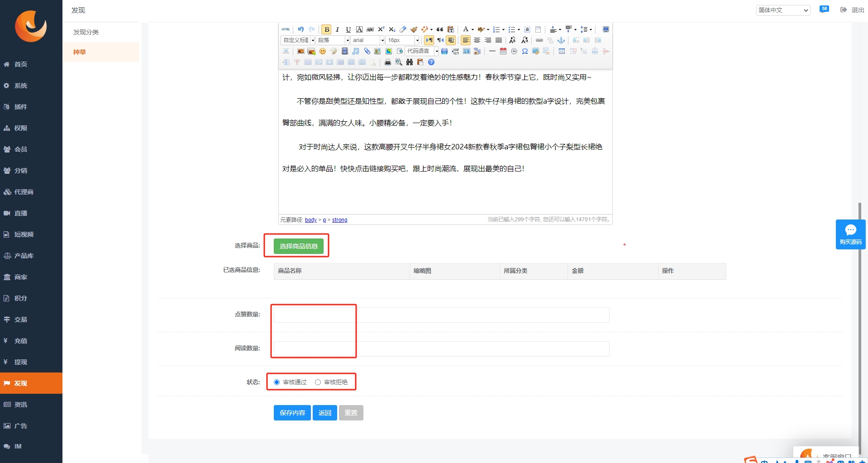Insert music with the note icon
868x463 pixels.
coord(356,51)
